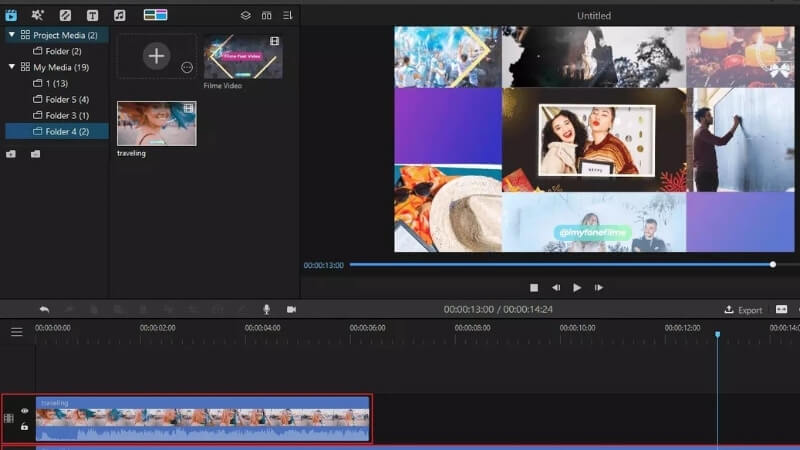Select the traveling media thumbnail
The image size is (800, 450).
pyautogui.click(x=157, y=123)
